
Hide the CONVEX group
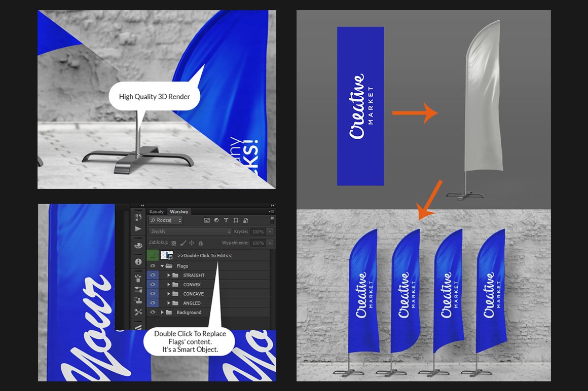point(153,284)
